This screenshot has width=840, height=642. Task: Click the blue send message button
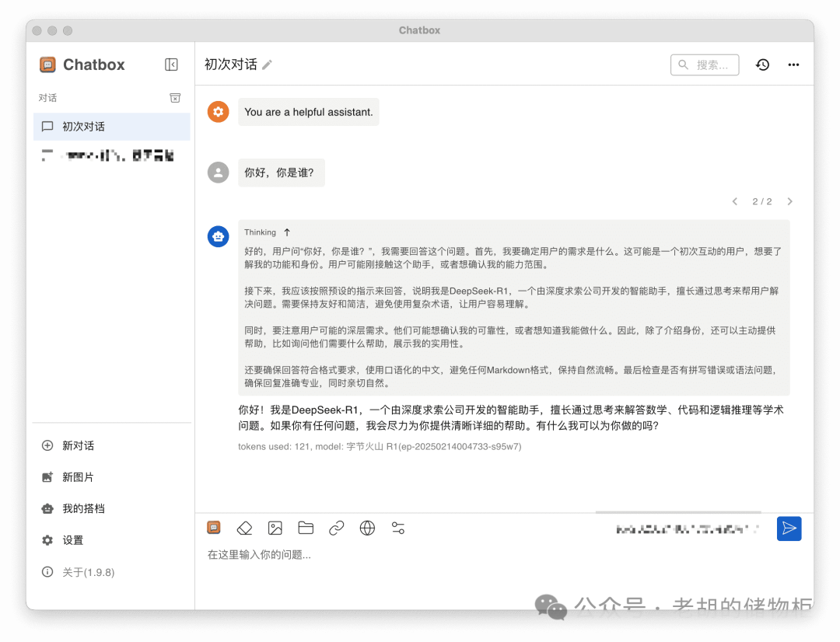[x=789, y=529]
